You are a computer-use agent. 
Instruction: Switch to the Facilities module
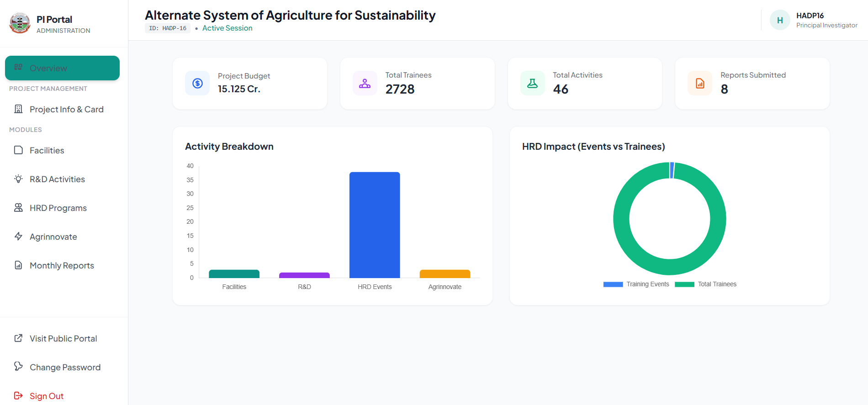[x=47, y=150]
